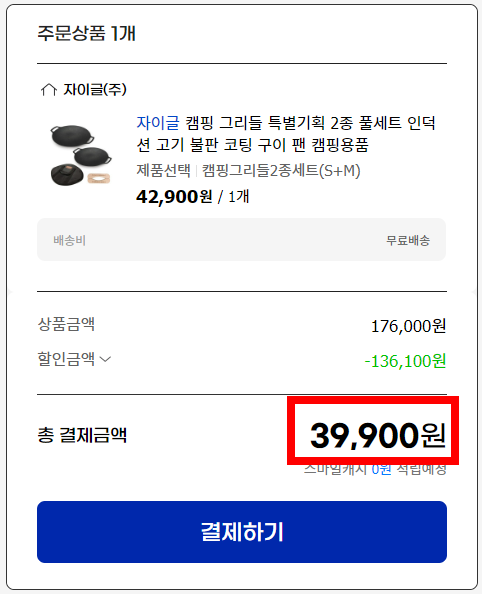Click the 무료배송 shipping text

[x=408, y=240]
